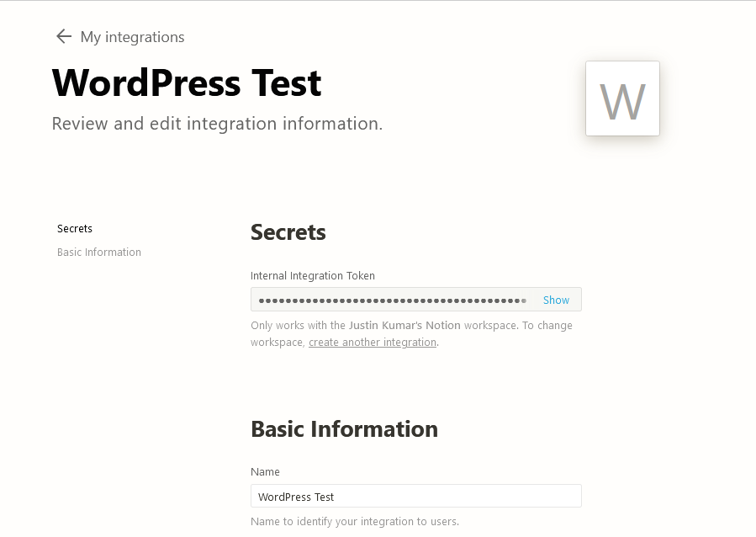This screenshot has width=756, height=537.
Task: Click the Justin Kumar's Notion workspace text
Action: click(x=404, y=325)
